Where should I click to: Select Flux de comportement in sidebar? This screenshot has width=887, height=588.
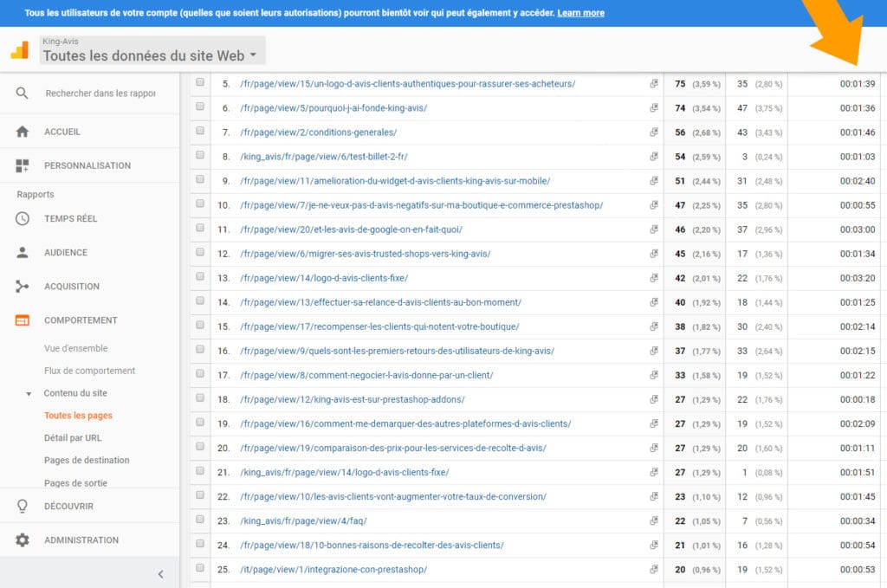pos(89,371)
